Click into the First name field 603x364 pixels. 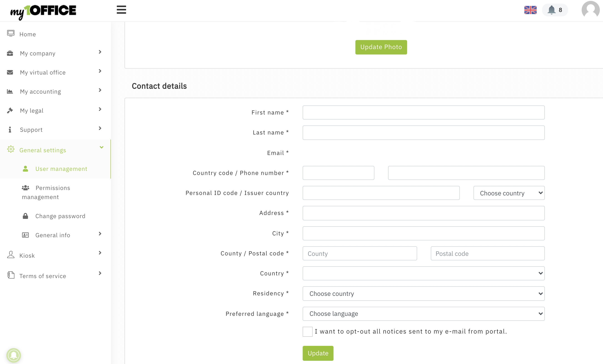(x=424, y=113)
